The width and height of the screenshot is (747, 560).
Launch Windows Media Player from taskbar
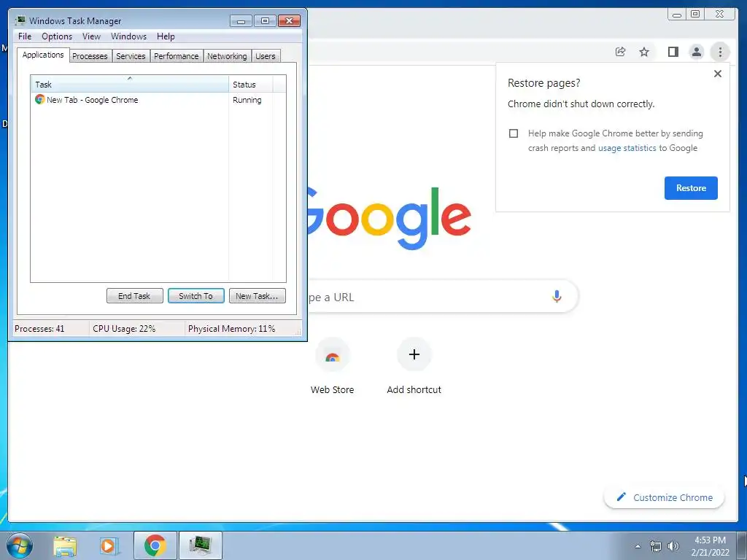109,545
